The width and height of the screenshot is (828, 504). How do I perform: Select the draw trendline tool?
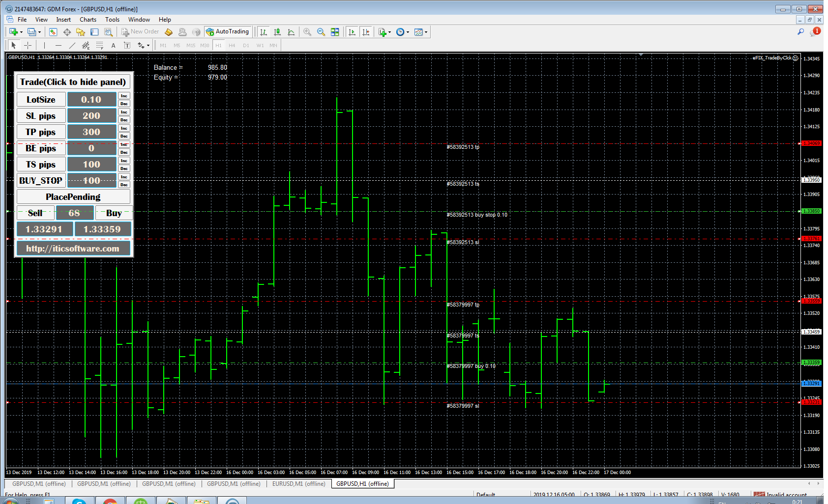pos(71,45)
